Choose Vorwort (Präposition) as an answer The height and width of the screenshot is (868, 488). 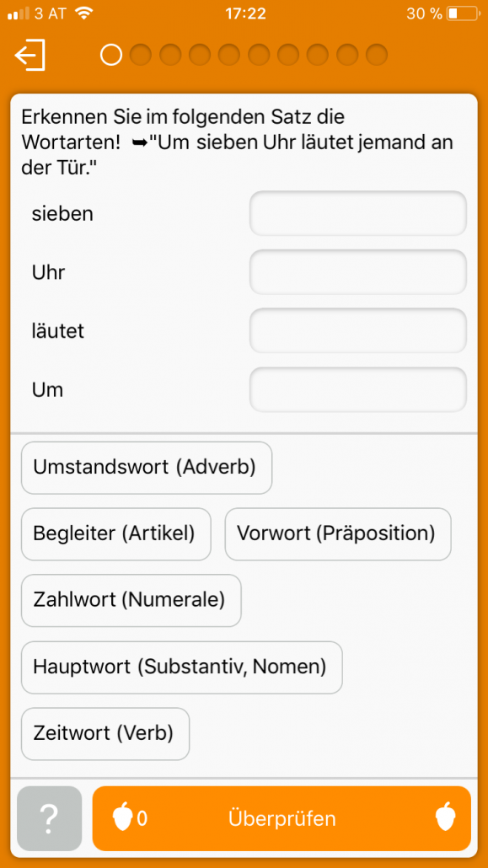click(337, 534)
